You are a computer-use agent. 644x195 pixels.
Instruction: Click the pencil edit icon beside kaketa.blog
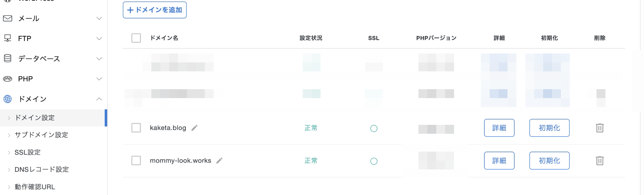[194, 128]
